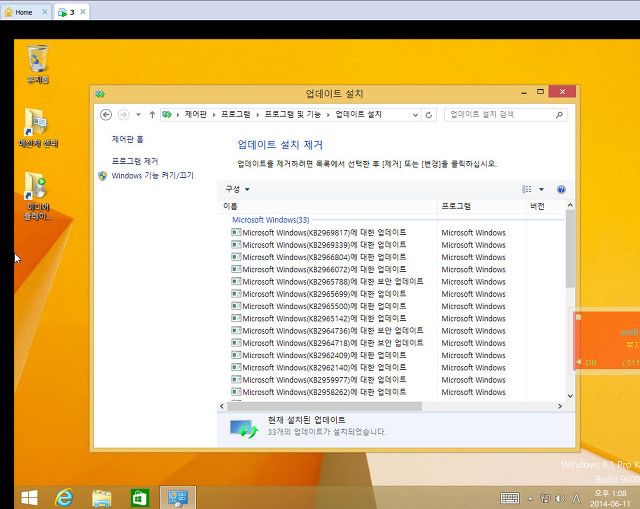Click the vertical scrollbar up arrow
Viewport: 640px width, 509px height.
570,205
